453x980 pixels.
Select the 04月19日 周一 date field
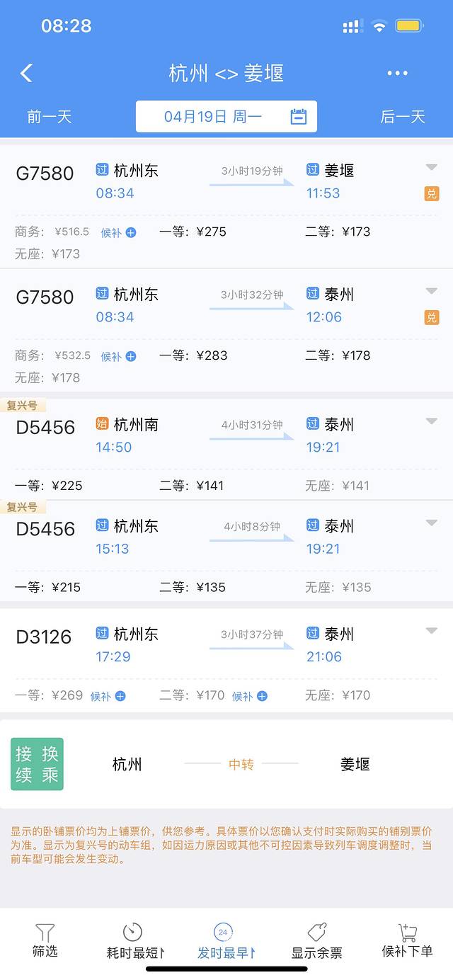(213, 117)
